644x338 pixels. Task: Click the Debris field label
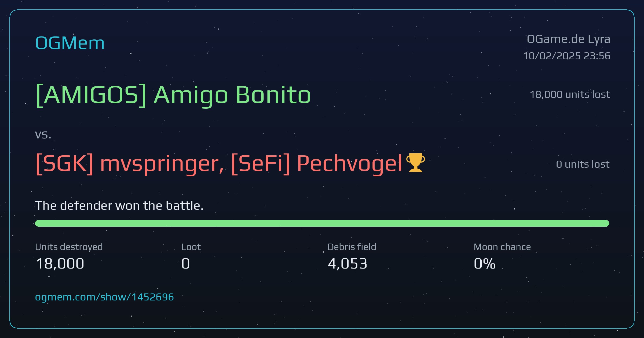tap(352, 247)
